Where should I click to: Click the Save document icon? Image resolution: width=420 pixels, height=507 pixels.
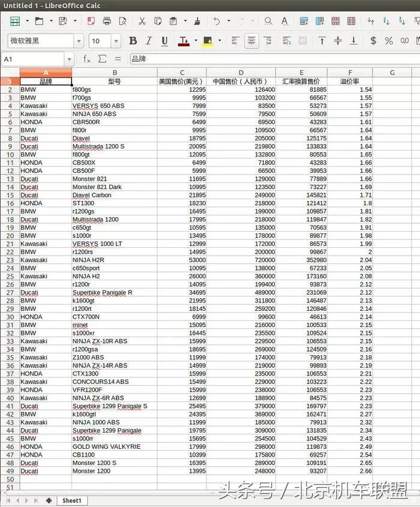click(63, 22)
